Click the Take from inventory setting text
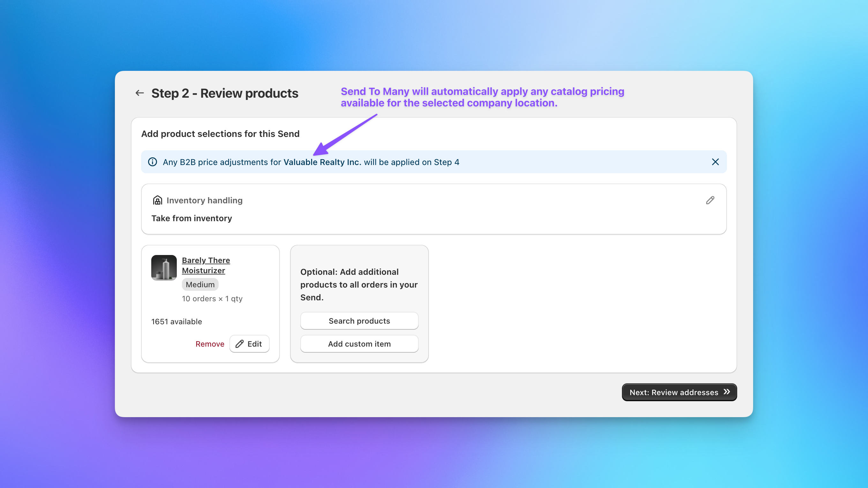 point(191,218)
